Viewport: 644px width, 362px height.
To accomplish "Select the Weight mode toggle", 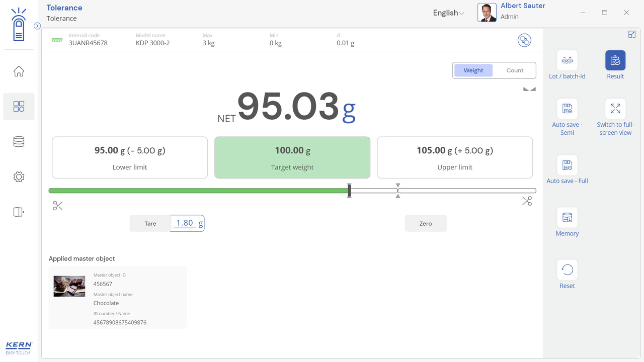I will [473, 70].
